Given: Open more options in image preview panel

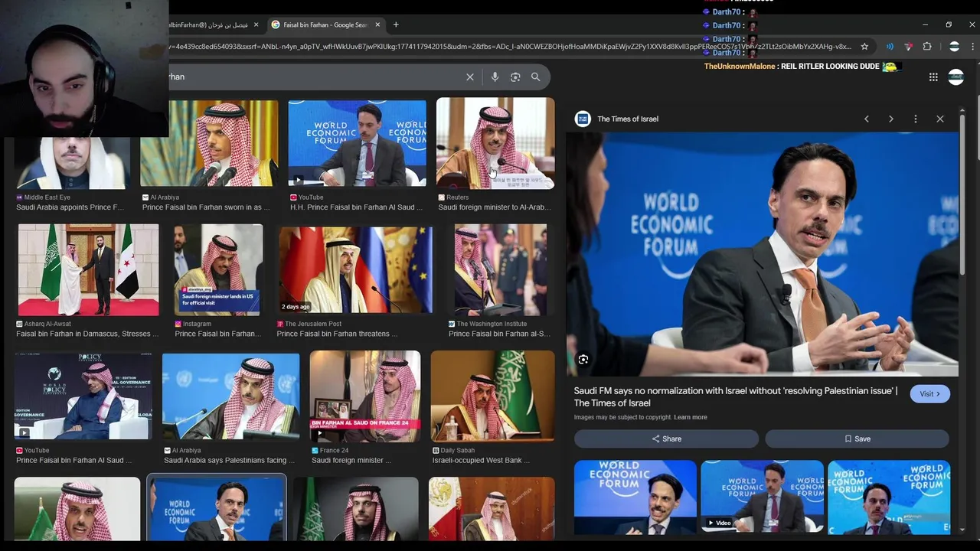Looking at the screenshot, I should coord(915,119).
